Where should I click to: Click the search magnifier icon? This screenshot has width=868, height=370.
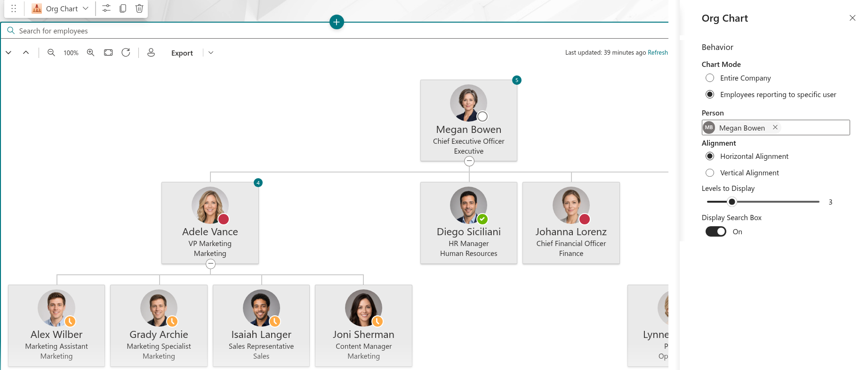(11, 31)
